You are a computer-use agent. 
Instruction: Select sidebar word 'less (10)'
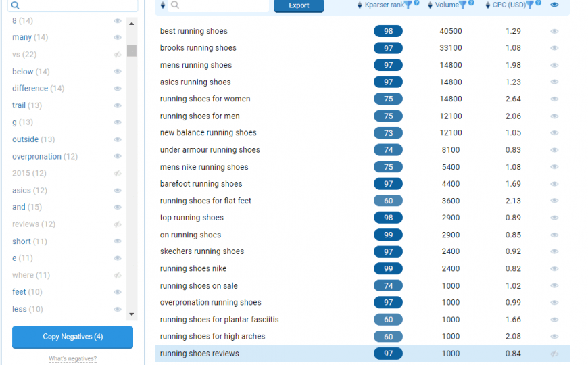28,309
